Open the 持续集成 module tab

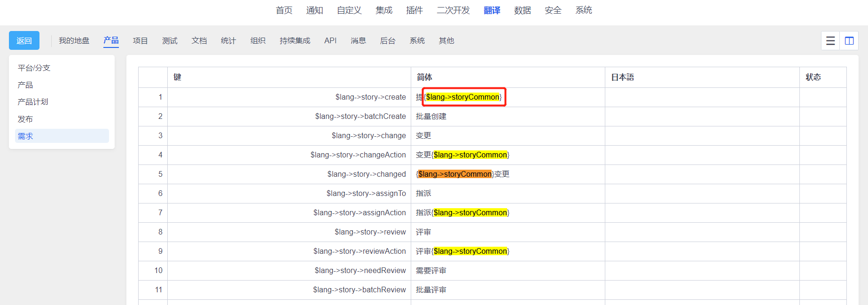[x=295, y=41]
